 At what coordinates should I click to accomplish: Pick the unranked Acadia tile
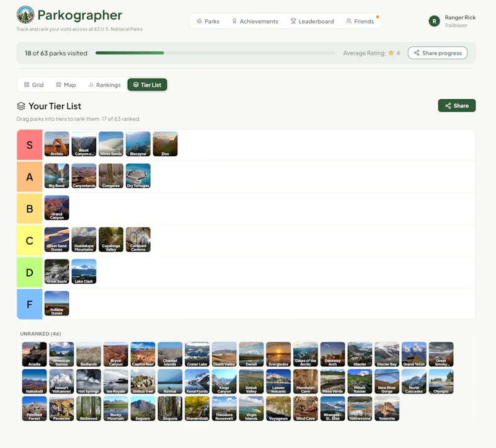35,354
